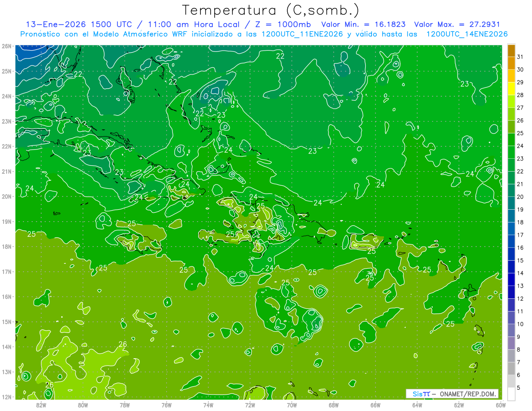The image size is (532, 411).
Task: Click the legend label 29
Action: coord(520,82)
